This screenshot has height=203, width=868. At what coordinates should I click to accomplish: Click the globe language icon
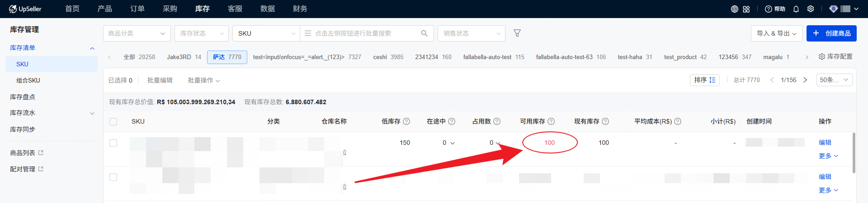pos(735,9)
